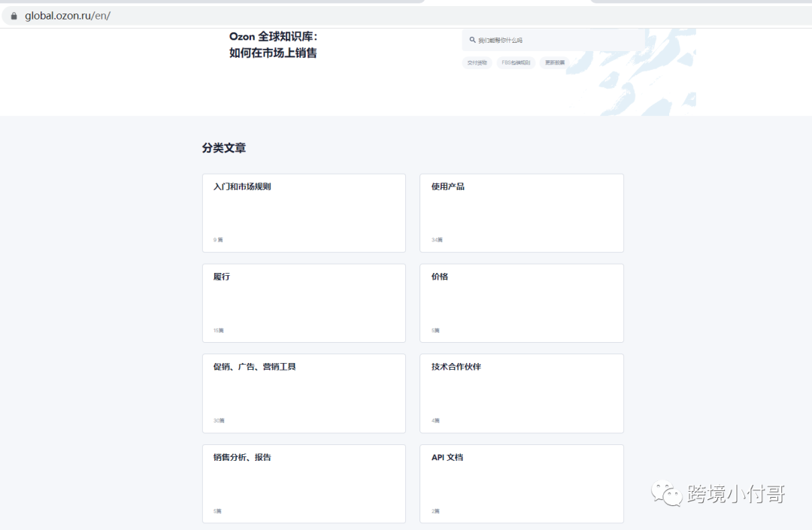Click the Ozon 全球知识库 page title

point(273,44)
